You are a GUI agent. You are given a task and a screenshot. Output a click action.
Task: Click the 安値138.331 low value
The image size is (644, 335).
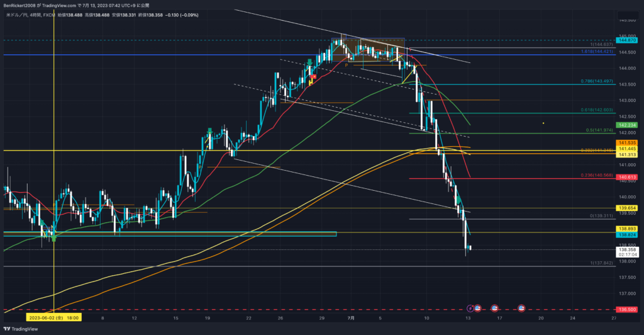[x=124, y=14]
